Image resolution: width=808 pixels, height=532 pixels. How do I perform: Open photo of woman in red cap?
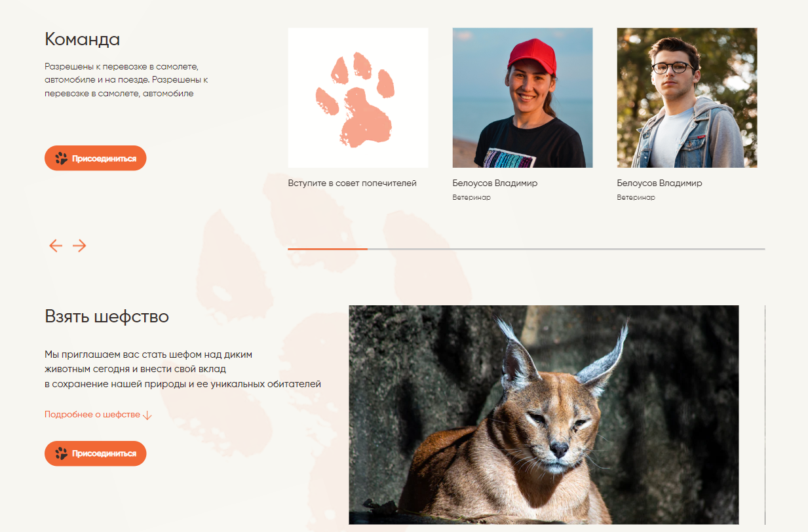tap(523, 98)
